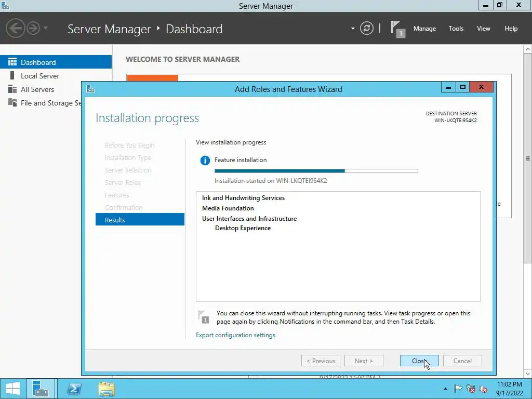
Task: Select Dashboard in the left pane
Action: [x=56, y=62]
